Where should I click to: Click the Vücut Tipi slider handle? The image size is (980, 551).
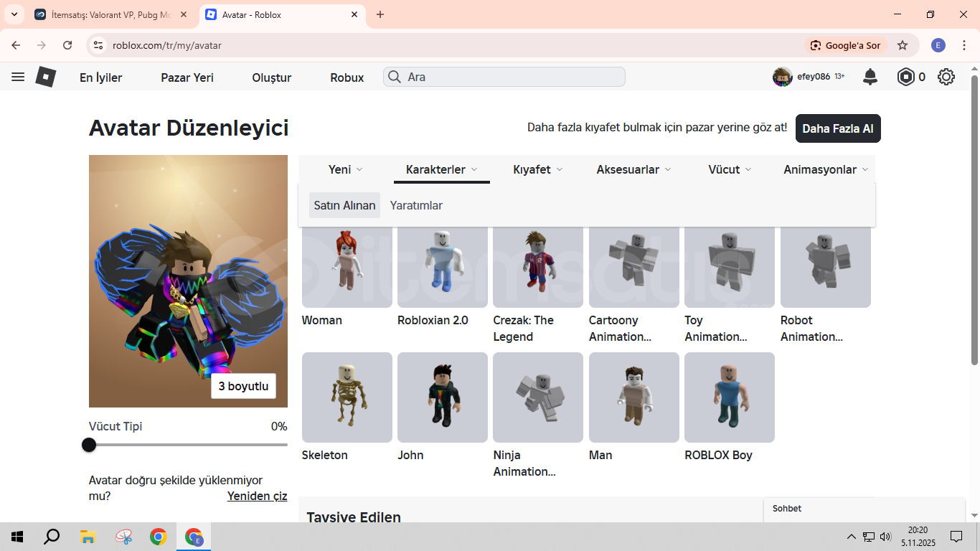pos(89,445)
